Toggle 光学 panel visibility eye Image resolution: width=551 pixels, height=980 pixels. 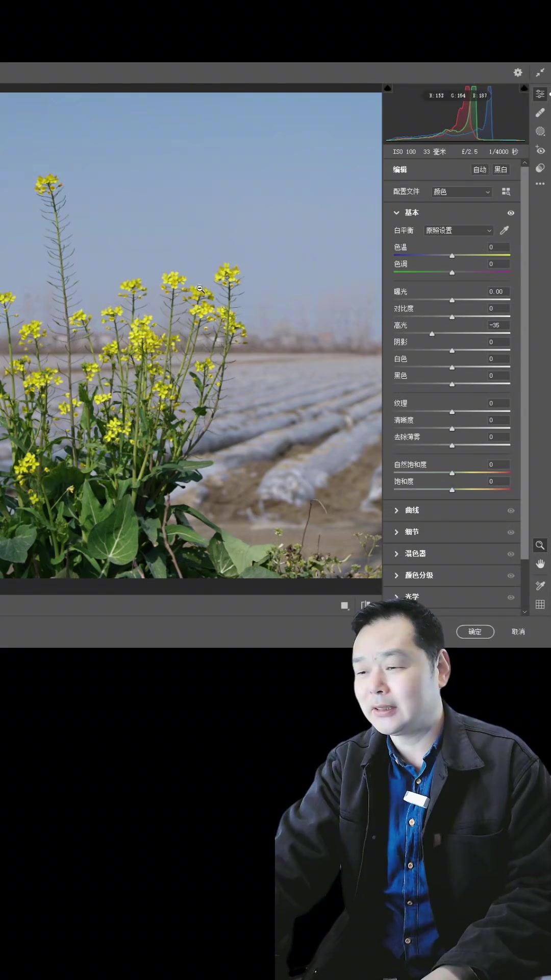tap(511, 597)
